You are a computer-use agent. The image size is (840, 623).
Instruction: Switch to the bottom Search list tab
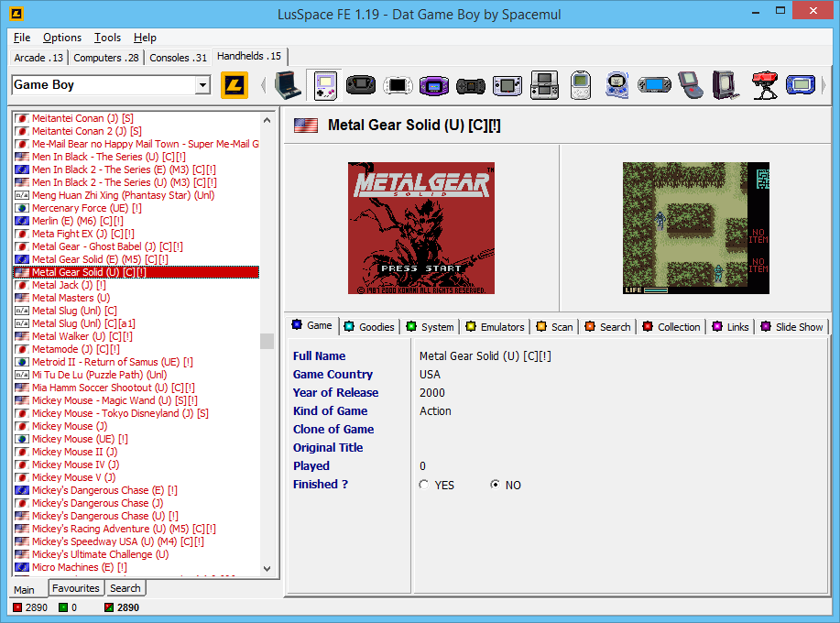[125, 588]
